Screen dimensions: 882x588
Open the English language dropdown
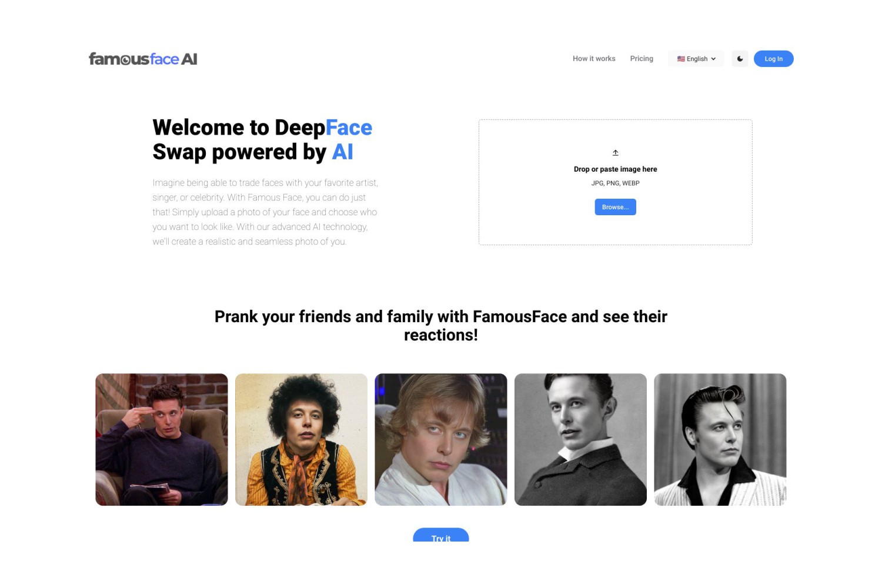click(696, 59)
